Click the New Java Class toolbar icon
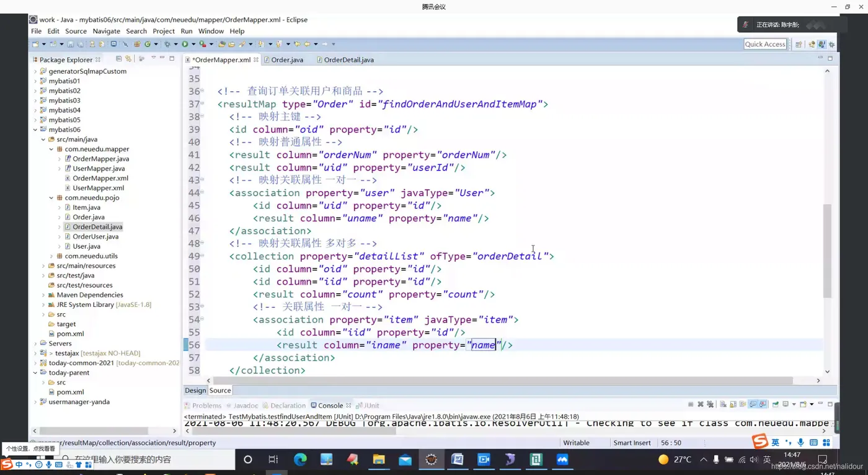This screenshot has height=475, width=868. (x=148, y=44)
